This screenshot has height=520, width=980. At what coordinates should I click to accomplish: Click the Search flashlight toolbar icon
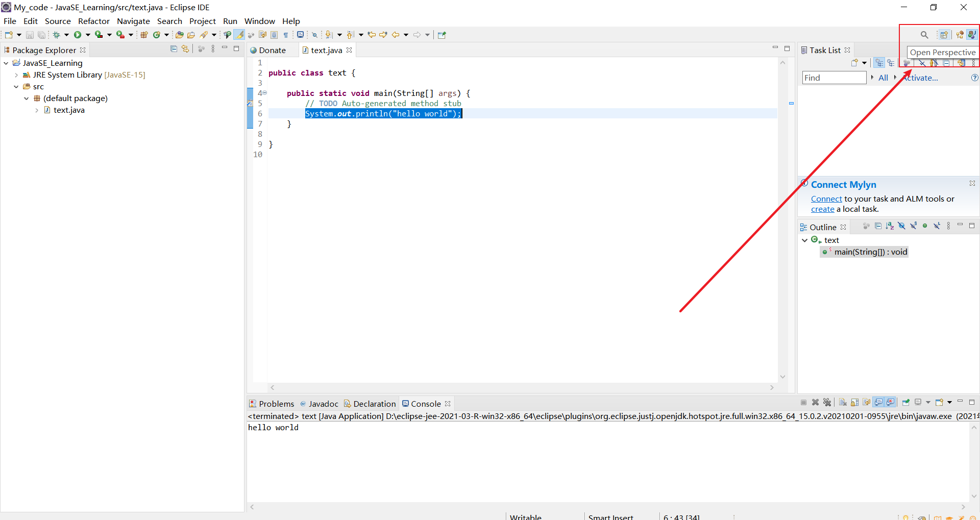pyautogui.click(x=204, y=35)
